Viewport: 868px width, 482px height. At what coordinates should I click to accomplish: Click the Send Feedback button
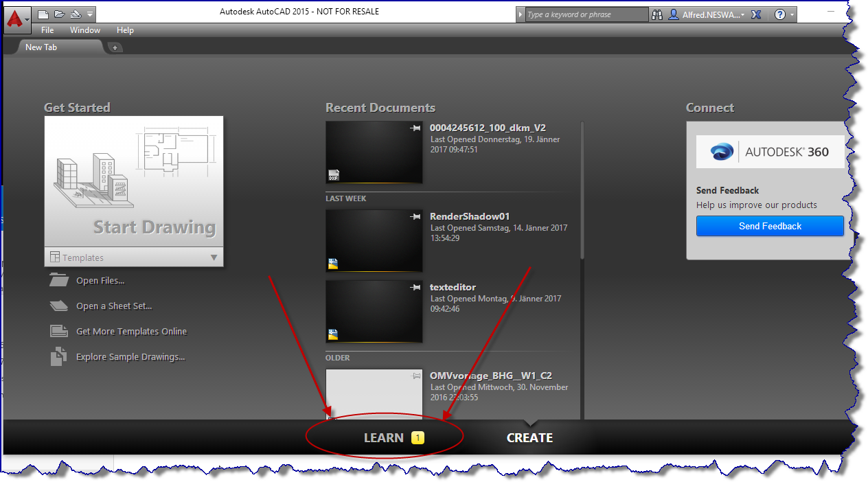coord(770,226)
